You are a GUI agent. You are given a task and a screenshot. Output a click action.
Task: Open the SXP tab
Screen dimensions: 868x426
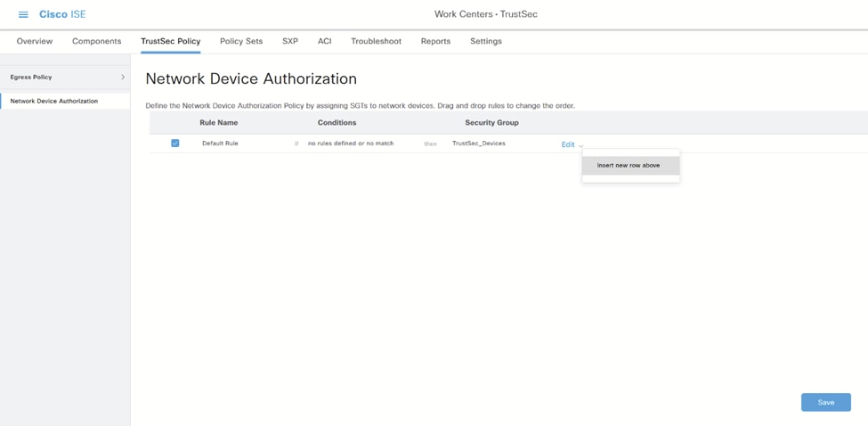290,41
